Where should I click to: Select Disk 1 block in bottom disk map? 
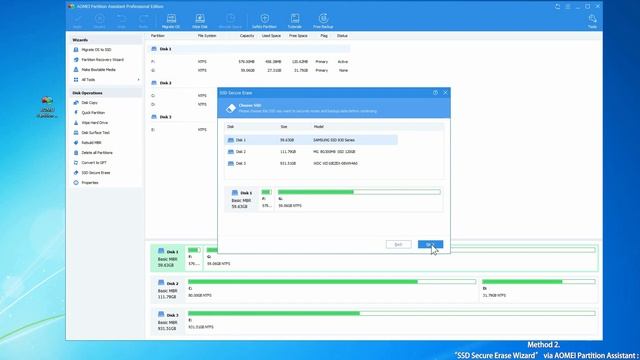(x=168, y=258)
